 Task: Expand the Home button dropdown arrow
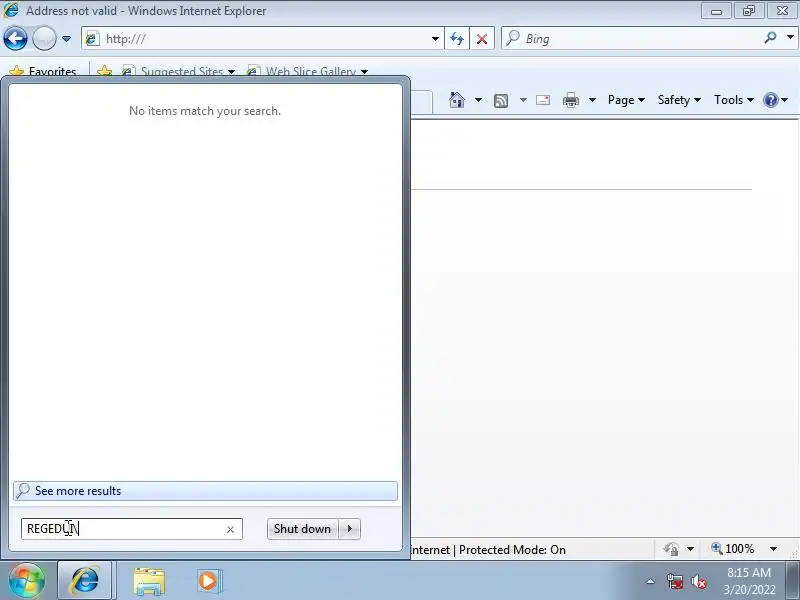[478, 100]
